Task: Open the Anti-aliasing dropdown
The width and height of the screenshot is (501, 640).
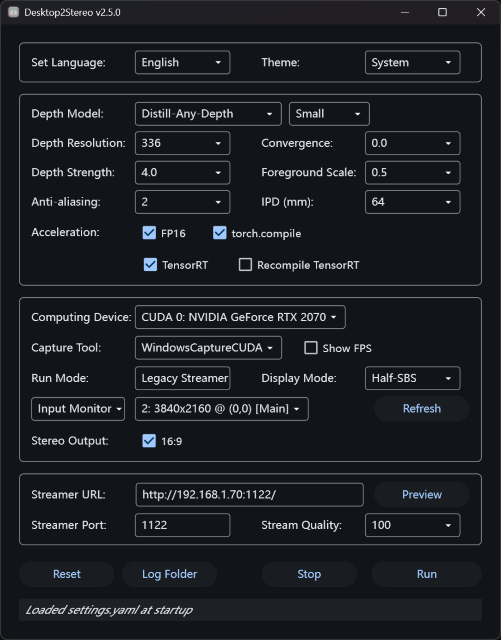Action: (183, 202)
